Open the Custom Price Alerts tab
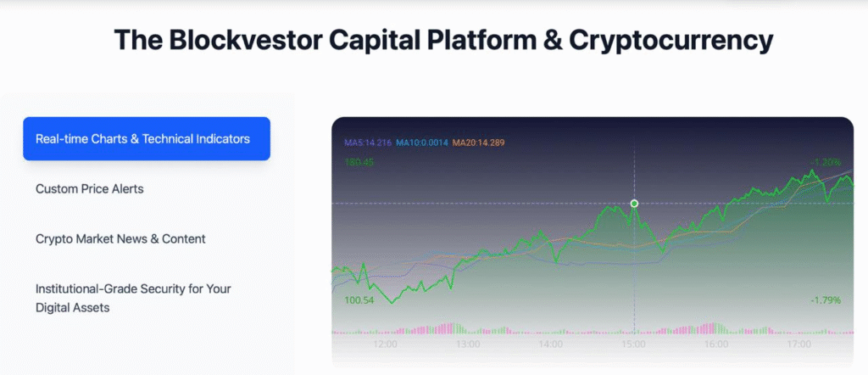The height and width of the screenshot is (375, 868). [90, 188]
